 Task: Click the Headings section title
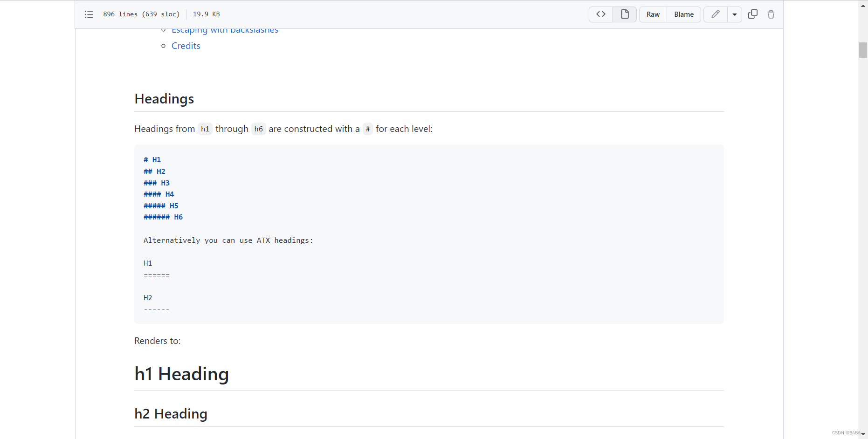point(164,99)
